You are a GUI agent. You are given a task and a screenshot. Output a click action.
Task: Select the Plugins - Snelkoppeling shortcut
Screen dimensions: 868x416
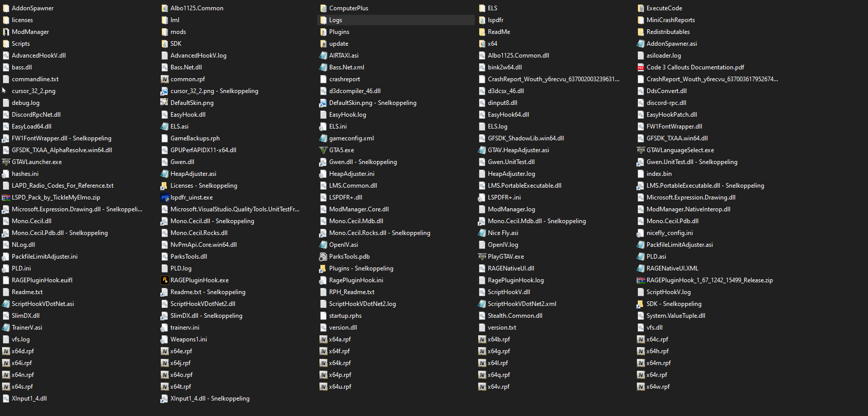tap(356, 268)
